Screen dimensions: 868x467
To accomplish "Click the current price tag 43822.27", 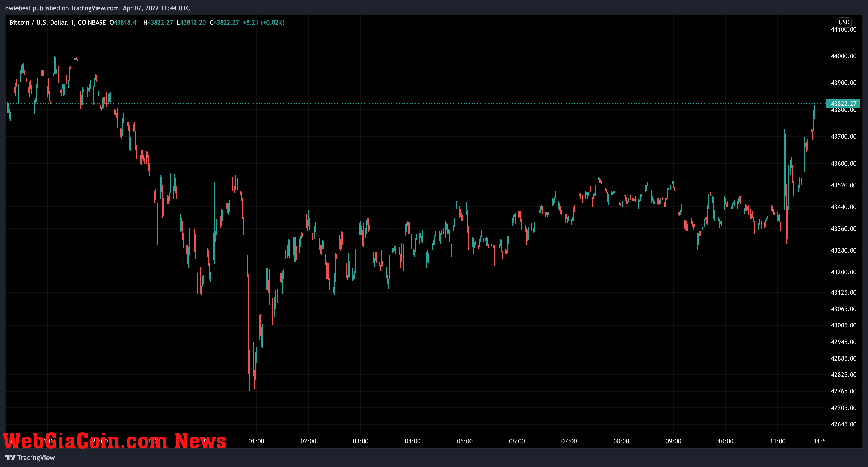I will point(843,104).
